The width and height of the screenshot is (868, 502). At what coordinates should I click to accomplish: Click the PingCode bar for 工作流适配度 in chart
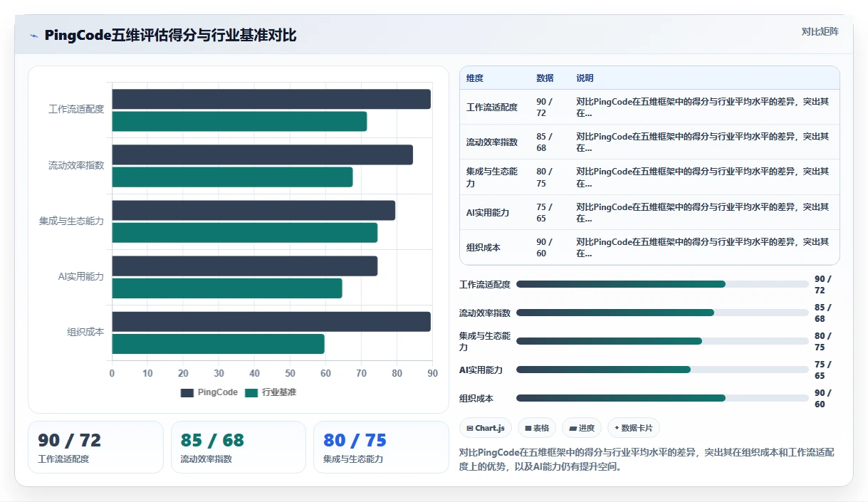[x=271, y=99]
